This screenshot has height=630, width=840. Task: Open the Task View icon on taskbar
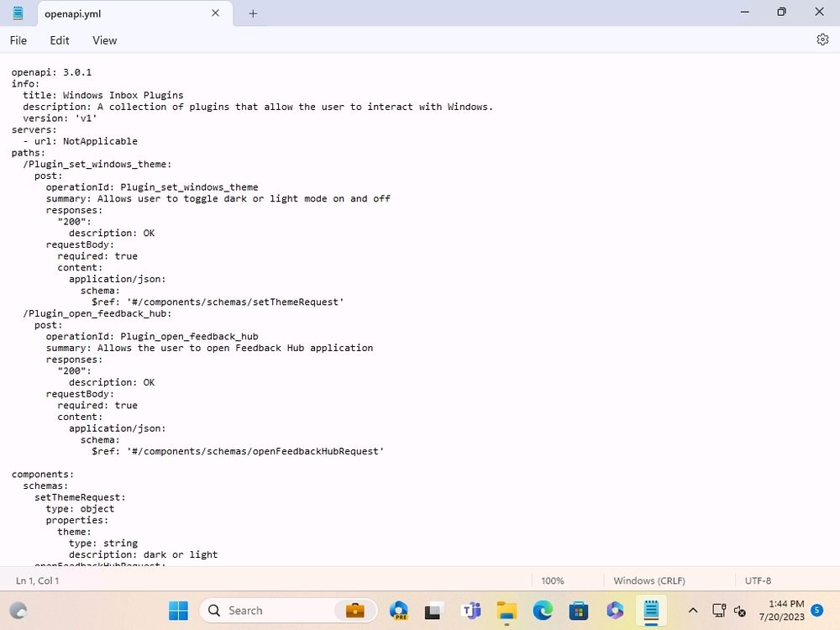coord(434,610)
